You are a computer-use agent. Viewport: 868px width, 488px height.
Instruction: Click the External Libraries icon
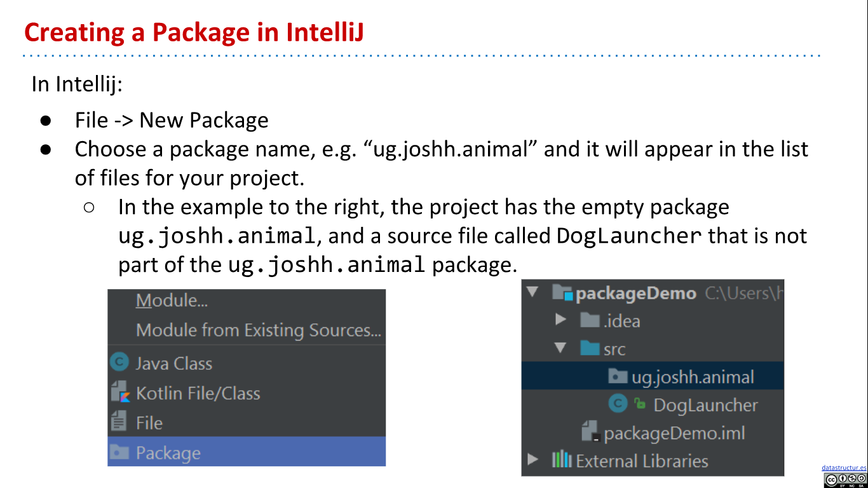pos(561,461)
